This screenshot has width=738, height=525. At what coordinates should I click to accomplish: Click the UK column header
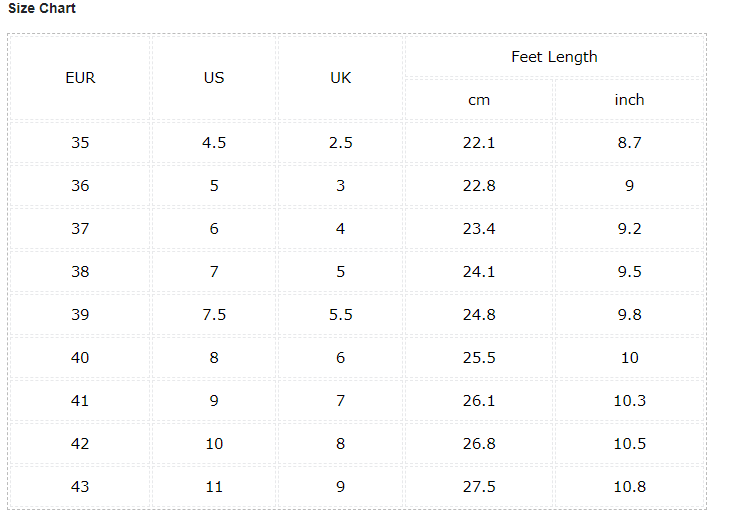(x=340, y=78)
